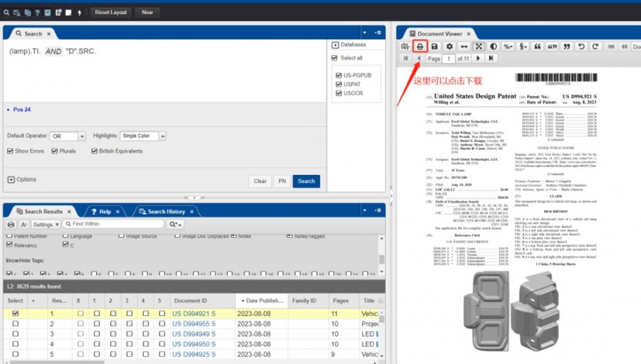Viewport: 641px width, 364px height.
Task: Open the Default Operator OR dropdown
Action: (x=67, y=136)
